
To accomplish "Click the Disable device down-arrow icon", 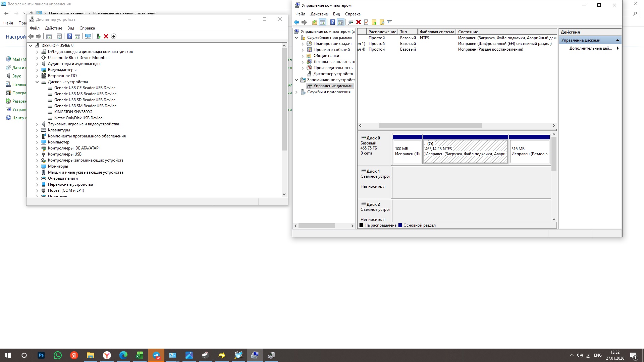I will 114,36.
